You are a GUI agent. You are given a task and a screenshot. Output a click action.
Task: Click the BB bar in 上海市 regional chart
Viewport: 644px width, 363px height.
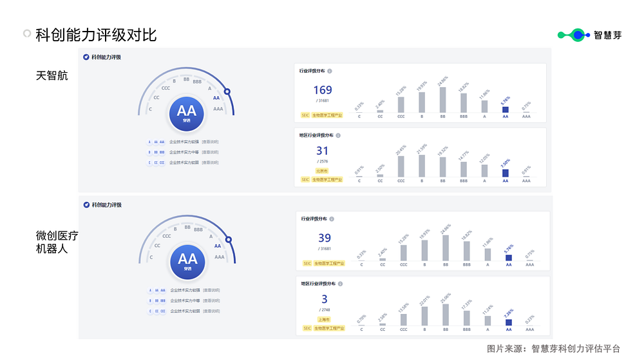point(446,315)
